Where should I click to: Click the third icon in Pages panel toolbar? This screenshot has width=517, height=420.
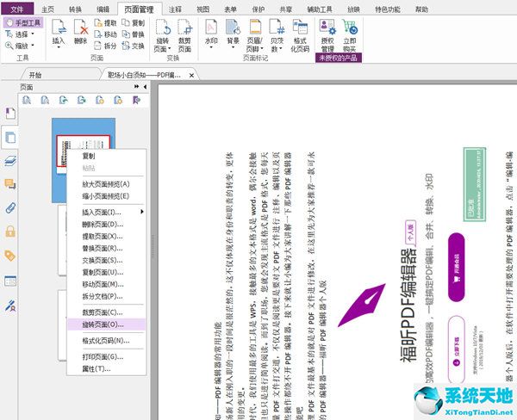click(x=63, y=100)
